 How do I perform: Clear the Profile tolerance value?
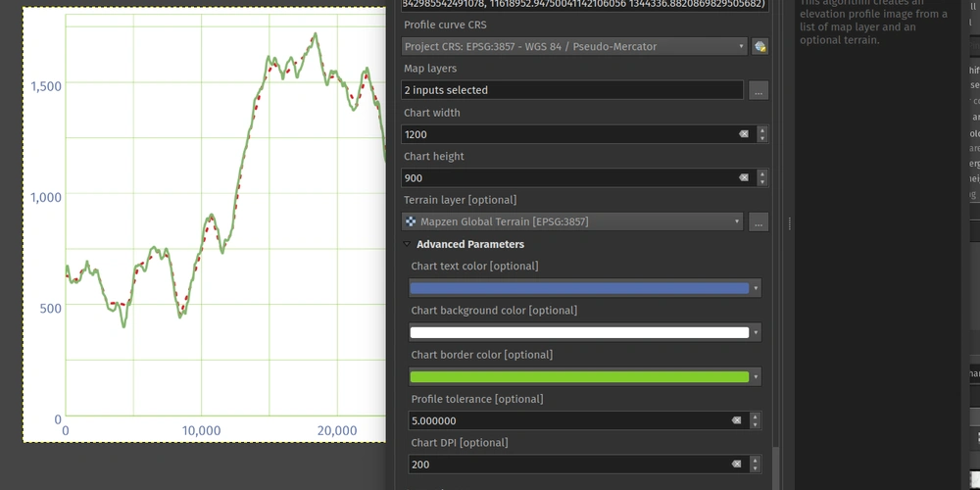click(x=736, y=420)
